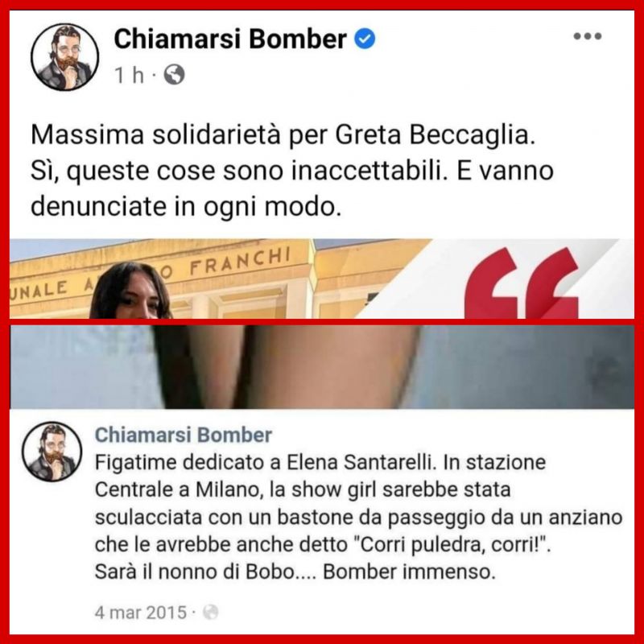Click the red quotation marks graphic

(x=522, y=283)
